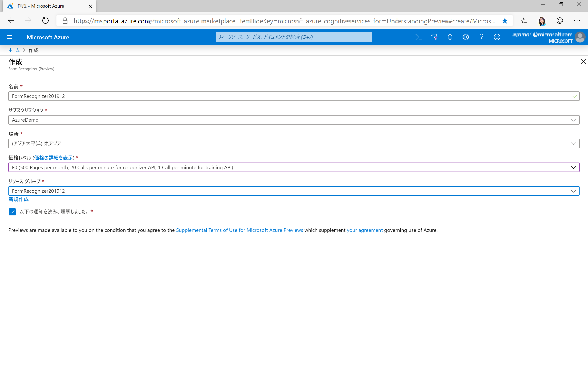Click the account avatar in Azure header
The image size is (588, 376).
[580, 37]
